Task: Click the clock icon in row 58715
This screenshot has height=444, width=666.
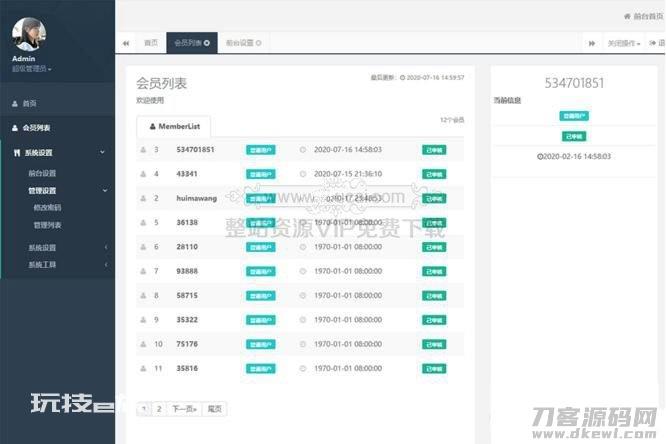Action: 303,295
